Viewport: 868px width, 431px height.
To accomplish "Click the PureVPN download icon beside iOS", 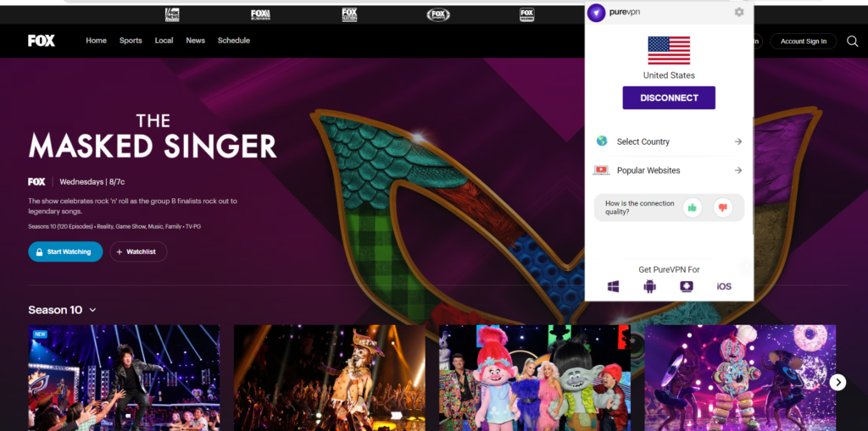I will (x=687, y=286).
